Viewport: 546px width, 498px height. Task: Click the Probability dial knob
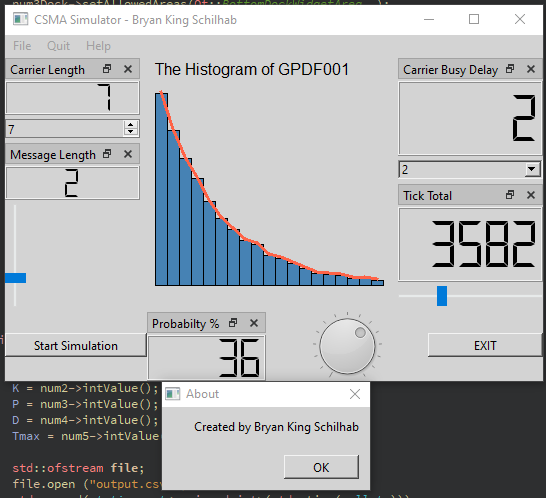347,346
